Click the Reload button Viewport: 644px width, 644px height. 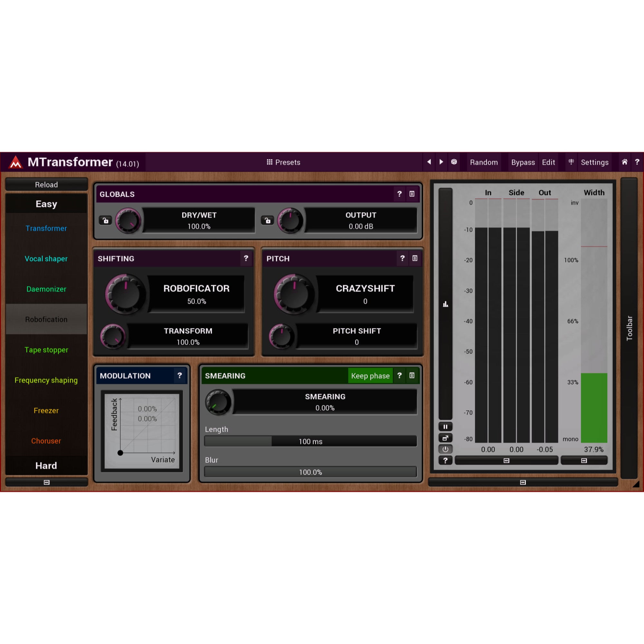[47, 185]
